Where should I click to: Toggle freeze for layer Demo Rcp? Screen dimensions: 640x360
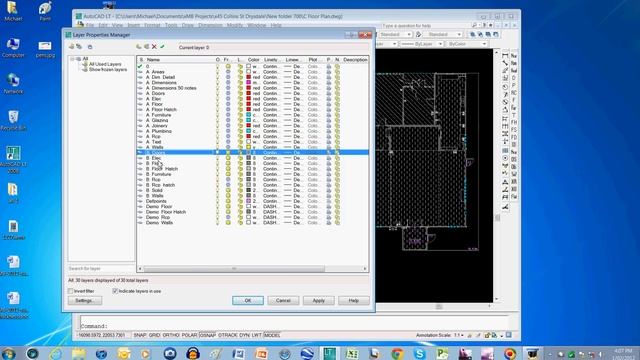pyautogui.click(x=228, y=217)
